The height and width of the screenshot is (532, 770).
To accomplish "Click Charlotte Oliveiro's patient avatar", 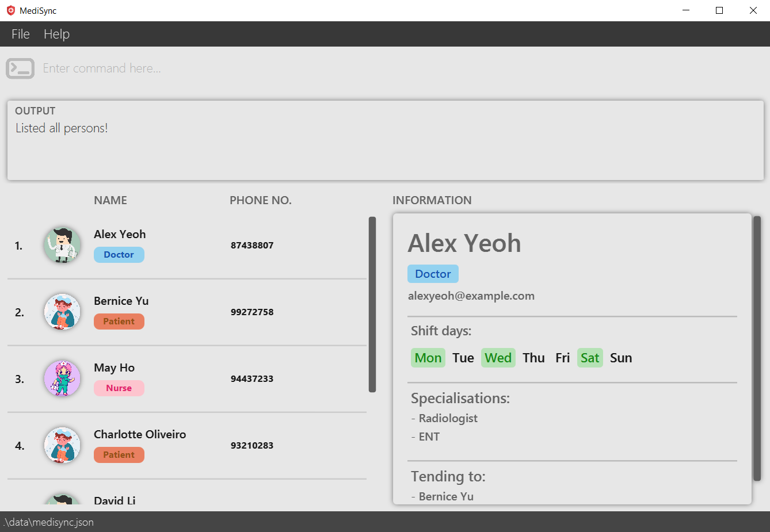I will (62, 445).
